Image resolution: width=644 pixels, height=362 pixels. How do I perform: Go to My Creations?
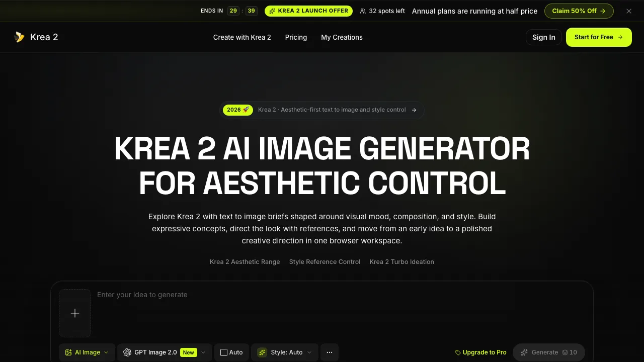[342, 37]
